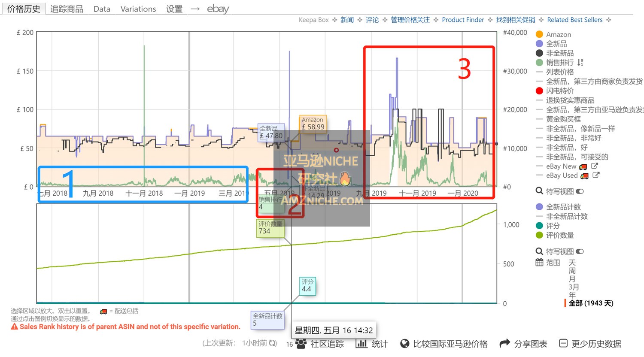Open the 评论 link

coord(372,20)
